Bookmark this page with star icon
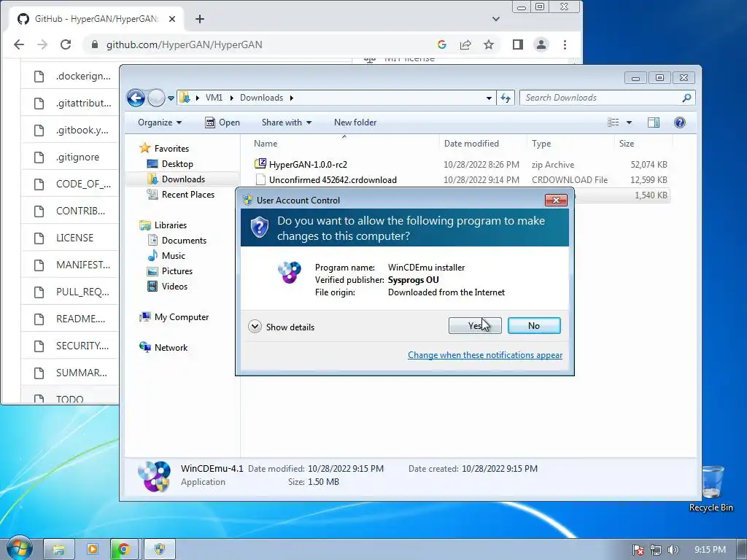The width and height of the screenshot is (747, 560). tap(489, 44)
